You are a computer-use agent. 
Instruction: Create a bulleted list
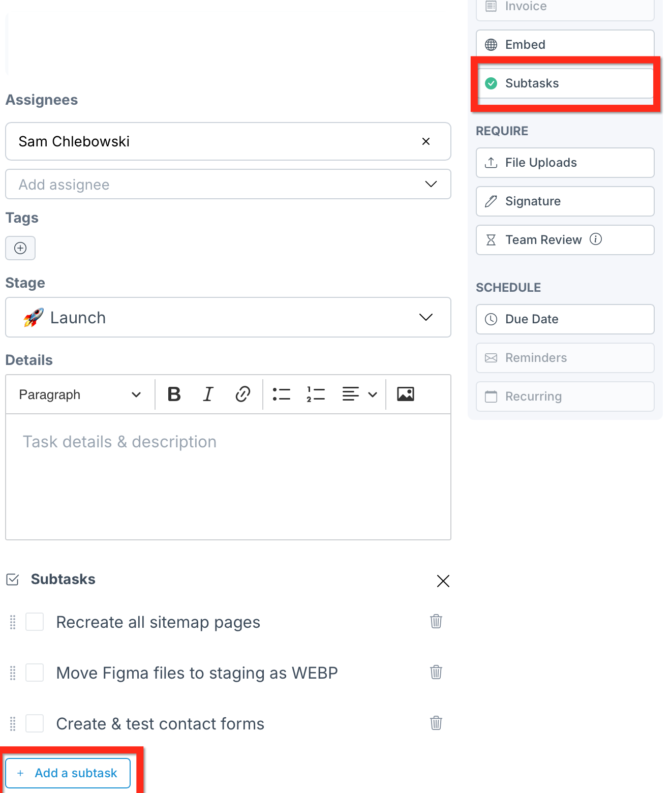281,394
